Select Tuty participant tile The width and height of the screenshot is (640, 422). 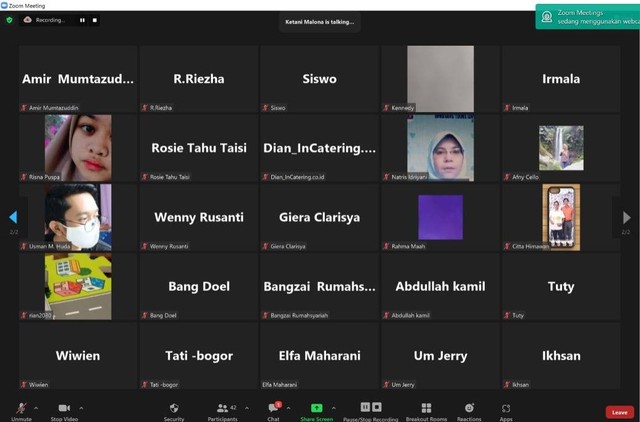[561, 286]
